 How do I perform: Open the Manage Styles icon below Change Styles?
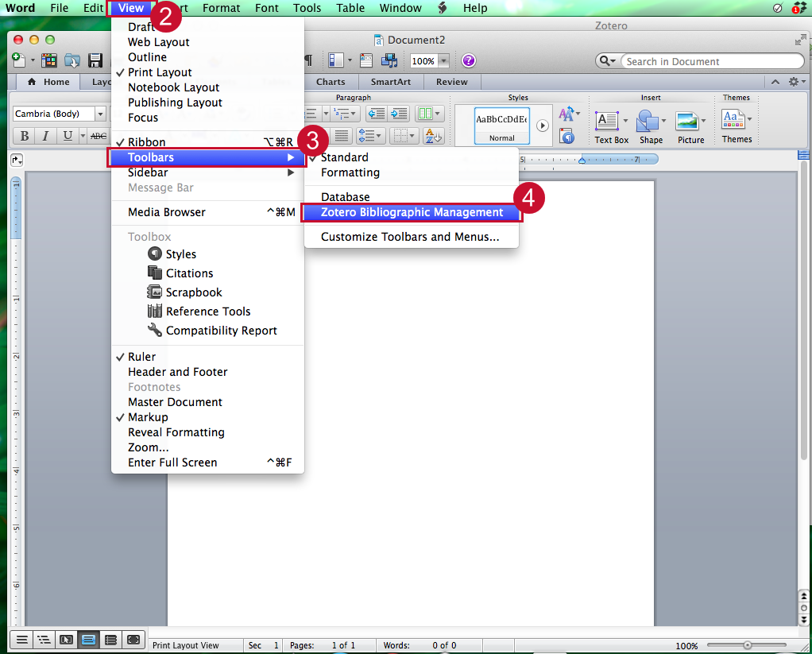point(567,136)
